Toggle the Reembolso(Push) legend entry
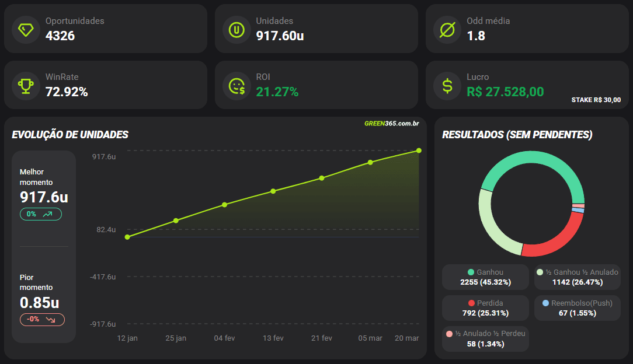Viewport: 633px width, 364px height. [x=577, y=308]
